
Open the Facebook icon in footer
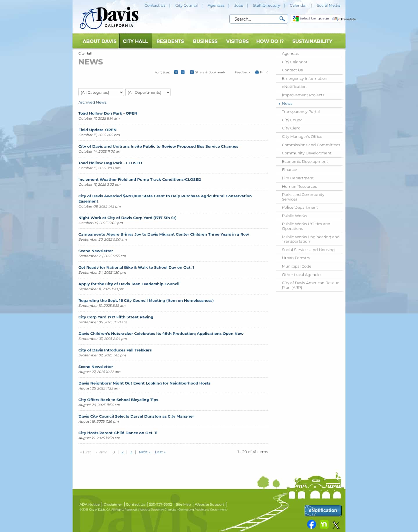coord(311,524)
